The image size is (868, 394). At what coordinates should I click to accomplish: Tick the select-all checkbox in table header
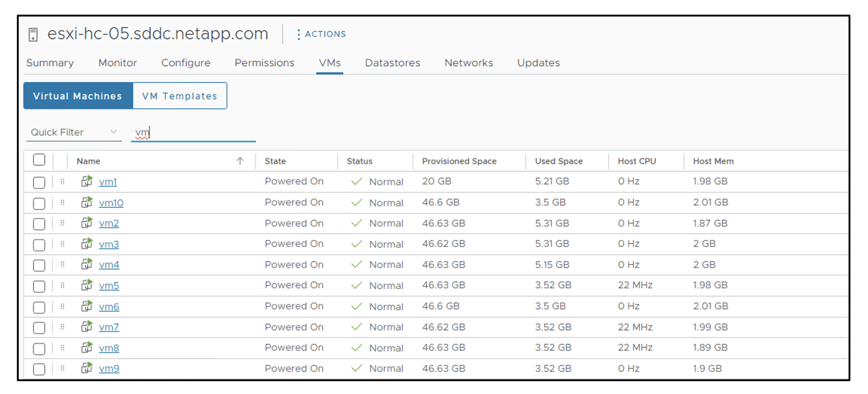point(39,160)
